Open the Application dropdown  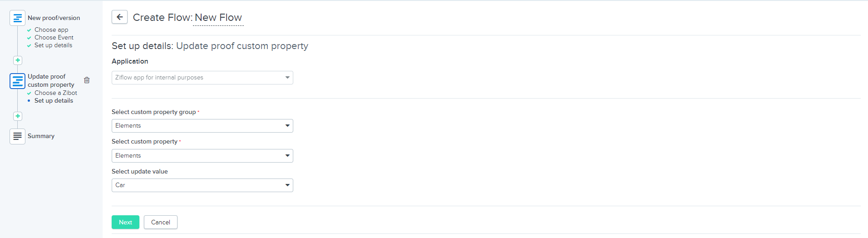pos(202,78)
